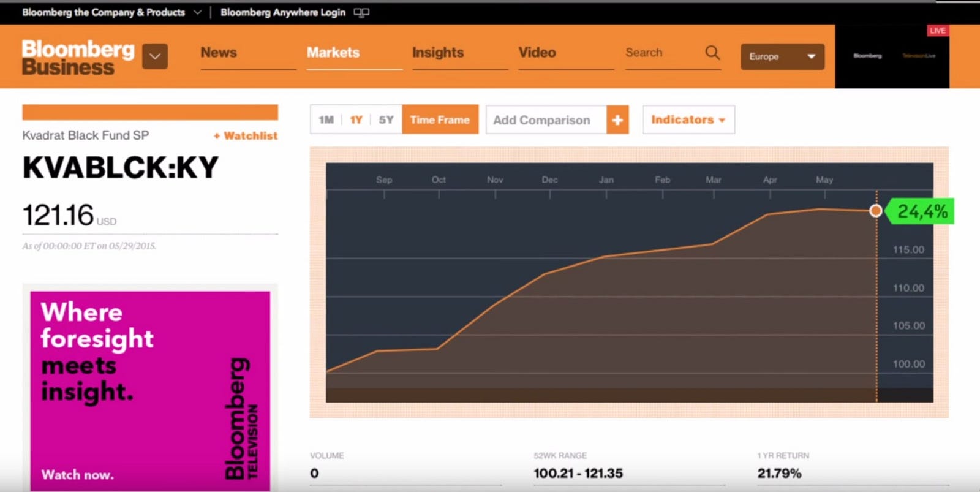Click the search magnifier icon
This screenshot has height=492, width=980.
point(712,53)
